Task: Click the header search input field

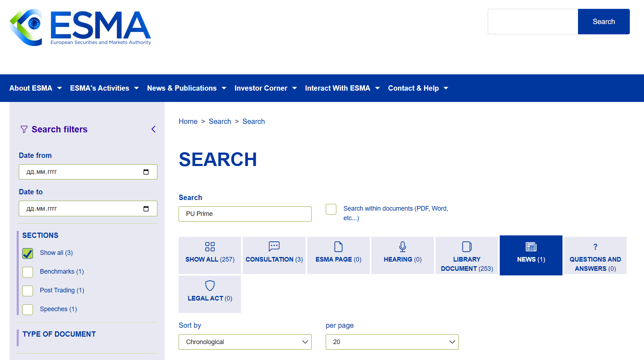Action: pos(533,22)
